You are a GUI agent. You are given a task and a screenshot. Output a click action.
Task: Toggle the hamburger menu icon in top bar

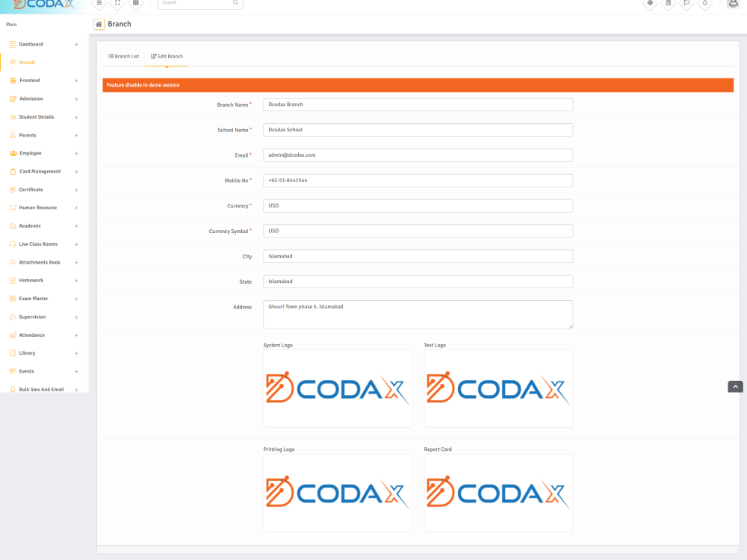[99, 3]
